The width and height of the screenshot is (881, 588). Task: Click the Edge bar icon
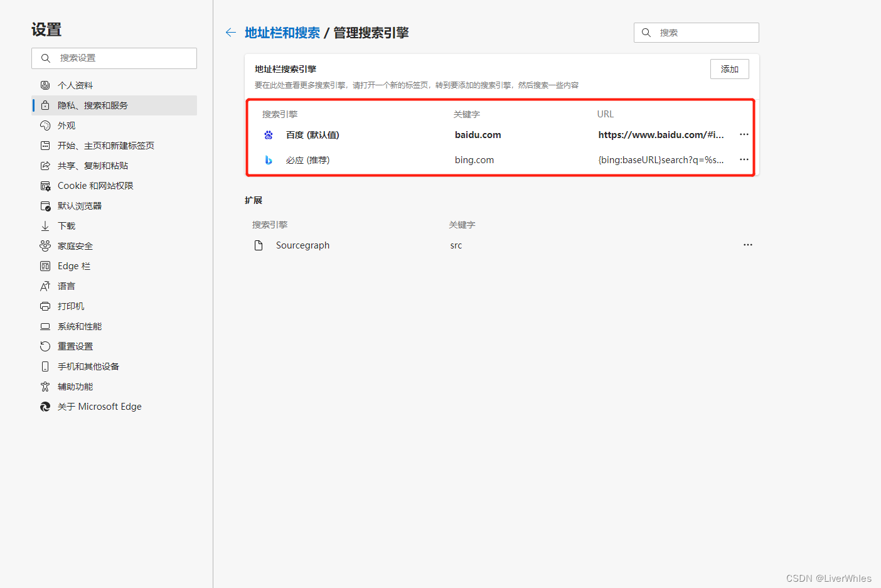click(45, 266)
